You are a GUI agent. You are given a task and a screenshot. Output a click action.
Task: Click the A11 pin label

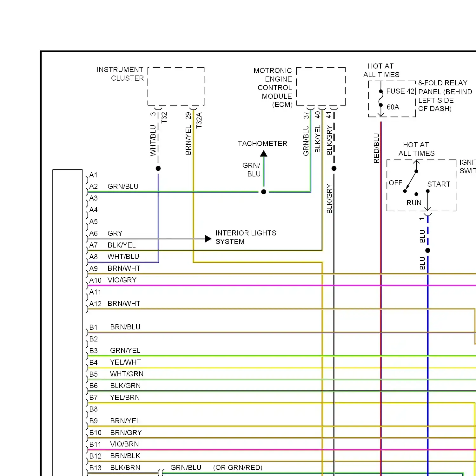click(x=95, y=292)
